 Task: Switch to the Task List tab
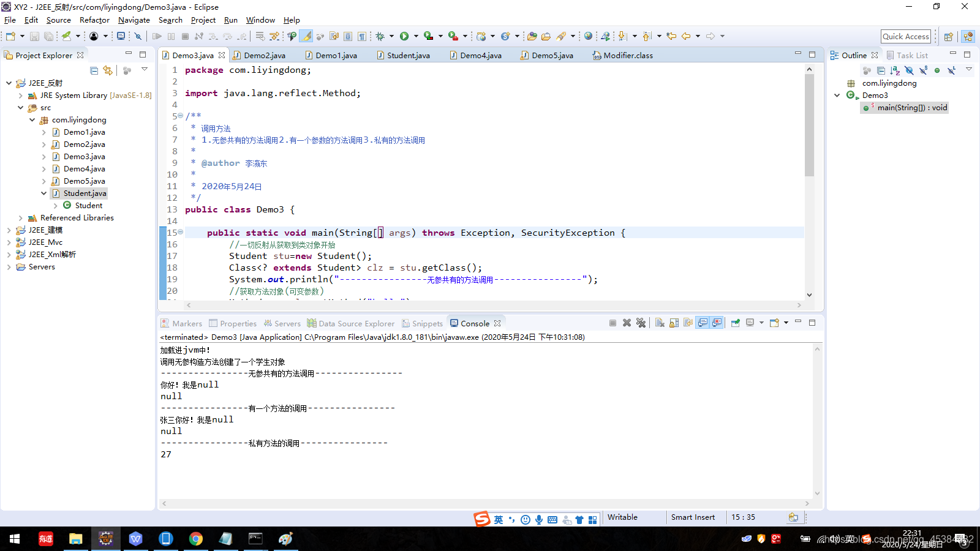click(907, 55)
